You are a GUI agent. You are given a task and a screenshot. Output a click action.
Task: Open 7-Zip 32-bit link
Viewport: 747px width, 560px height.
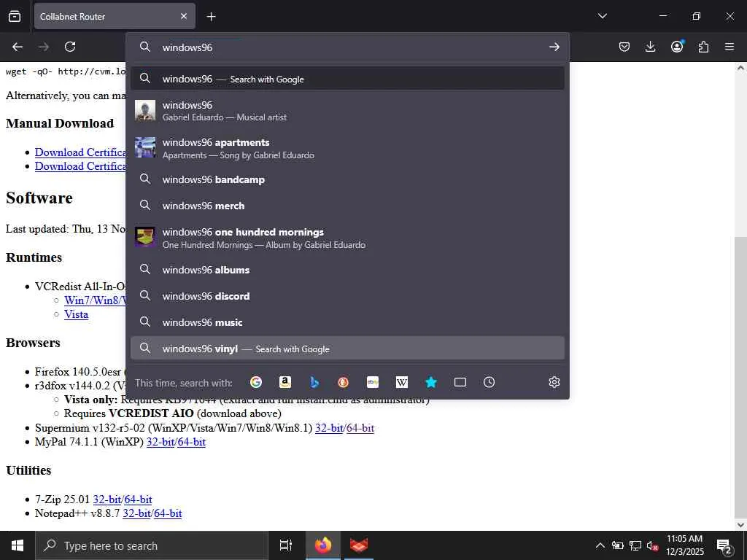[107, 499]
